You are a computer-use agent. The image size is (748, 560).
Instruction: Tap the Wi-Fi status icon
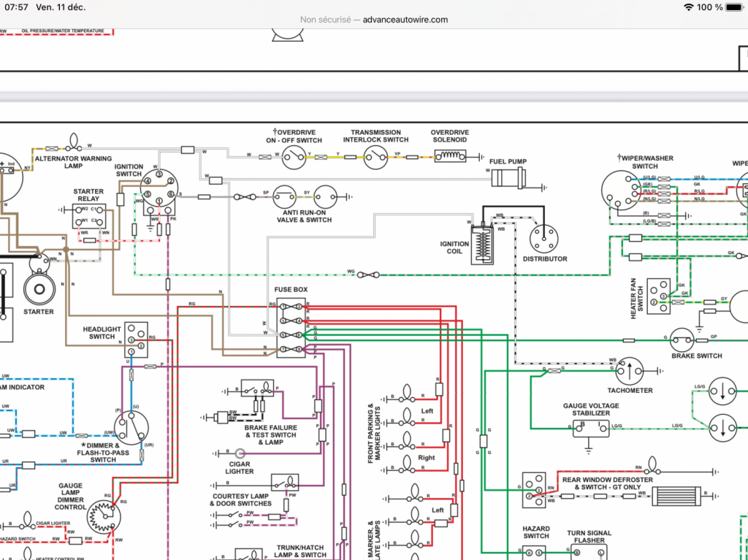tap(688, 7)
